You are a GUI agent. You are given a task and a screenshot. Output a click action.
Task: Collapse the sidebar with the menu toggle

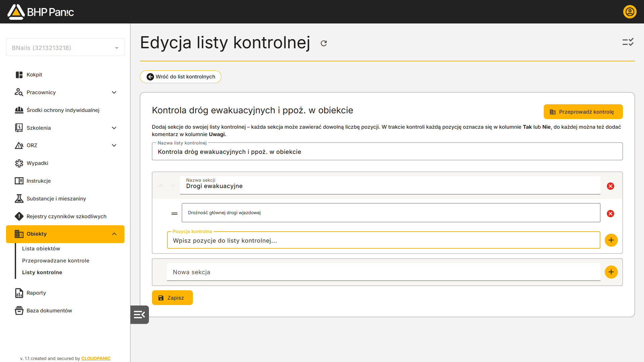pyautogui.click(x=140, y=314)
